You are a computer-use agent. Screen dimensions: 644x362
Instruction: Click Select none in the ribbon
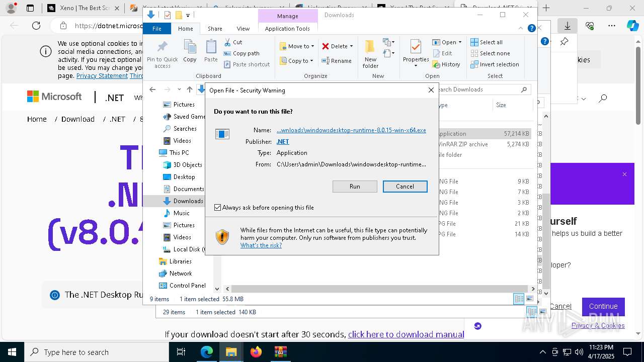point(490,53)
